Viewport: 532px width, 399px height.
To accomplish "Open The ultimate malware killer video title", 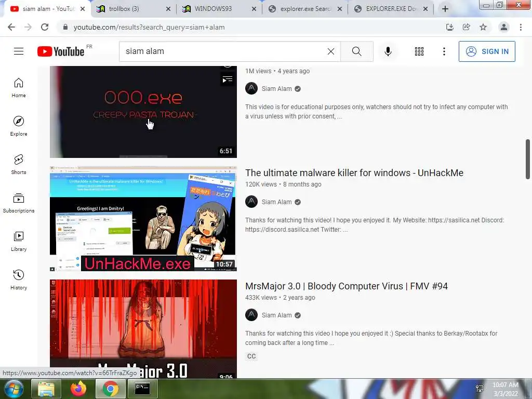I will click(x=354, y=172).
